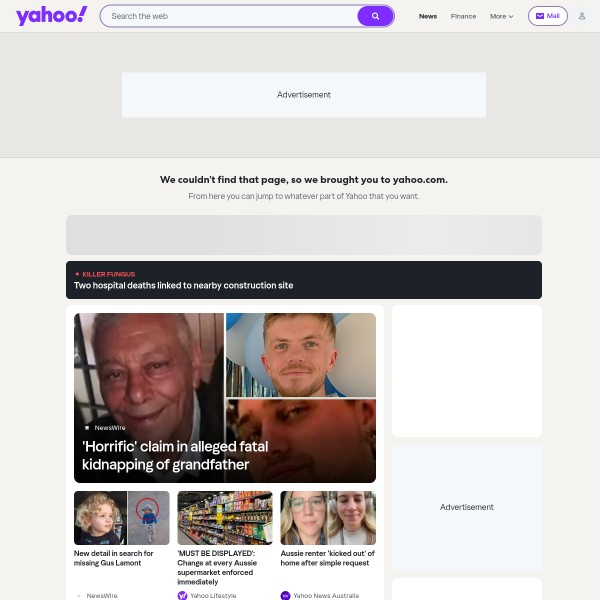Click the NewsWire icon on the grandfather story

87,428
